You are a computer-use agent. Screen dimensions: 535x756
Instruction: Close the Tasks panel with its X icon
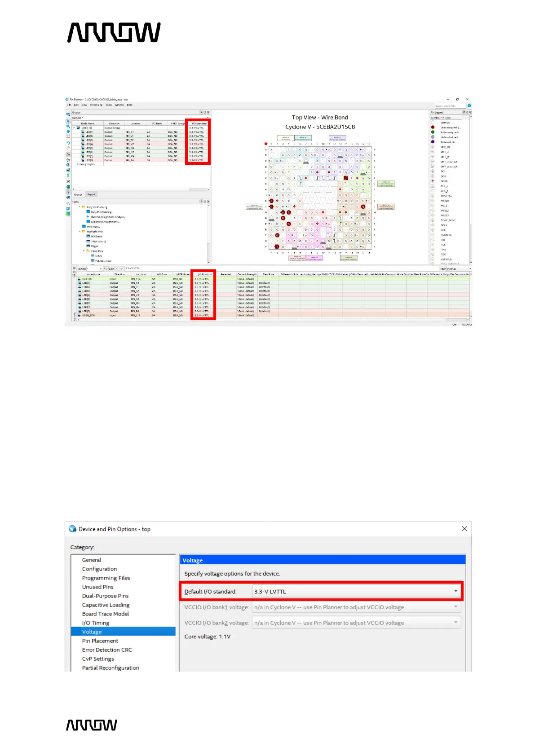(x=208, y=202)
